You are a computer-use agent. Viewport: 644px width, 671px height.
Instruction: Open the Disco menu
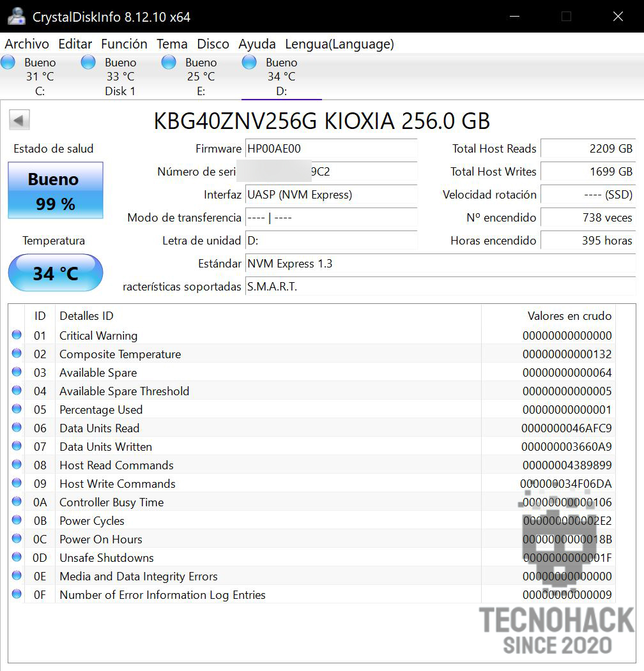[213, 44]
